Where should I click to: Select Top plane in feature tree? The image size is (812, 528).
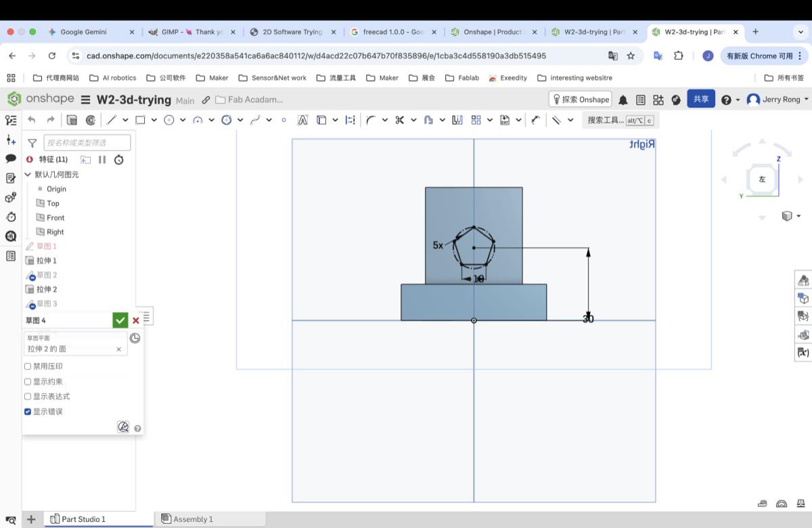(x=53, y=203)
